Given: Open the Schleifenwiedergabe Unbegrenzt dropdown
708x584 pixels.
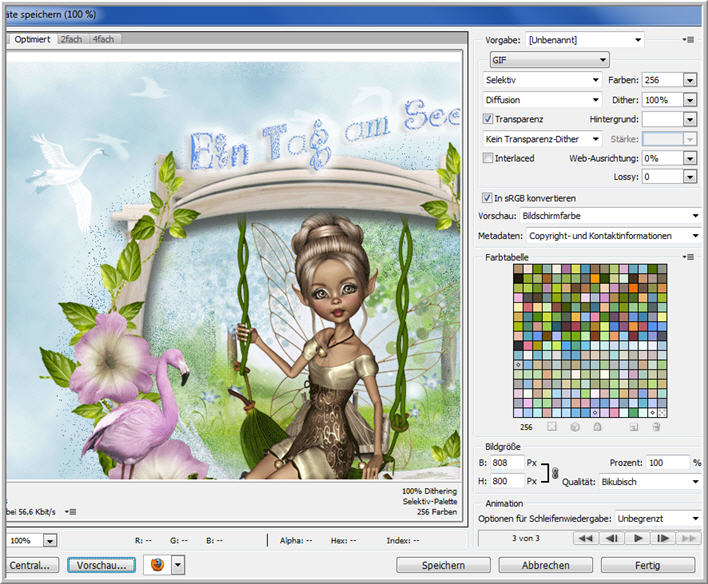Looking at the screenshot, I should tap(658, 519).
